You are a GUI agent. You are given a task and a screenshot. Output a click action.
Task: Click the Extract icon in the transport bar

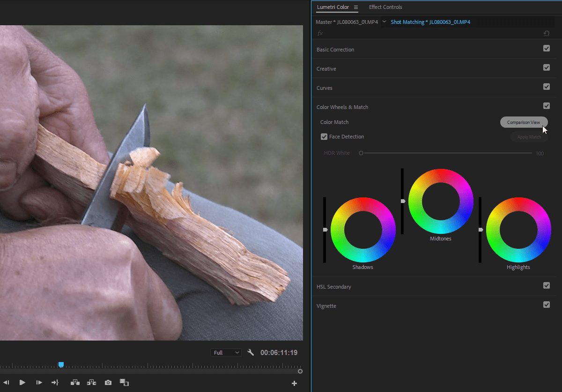pos(91,382)
